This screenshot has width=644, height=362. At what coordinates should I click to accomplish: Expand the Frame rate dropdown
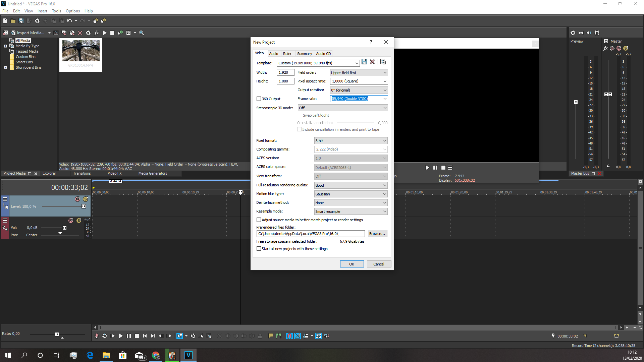384,99
